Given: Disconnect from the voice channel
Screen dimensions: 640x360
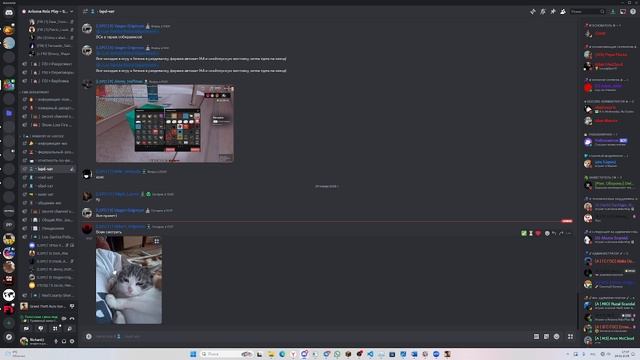Looking at the screenshot, I should tap(72, 318).
